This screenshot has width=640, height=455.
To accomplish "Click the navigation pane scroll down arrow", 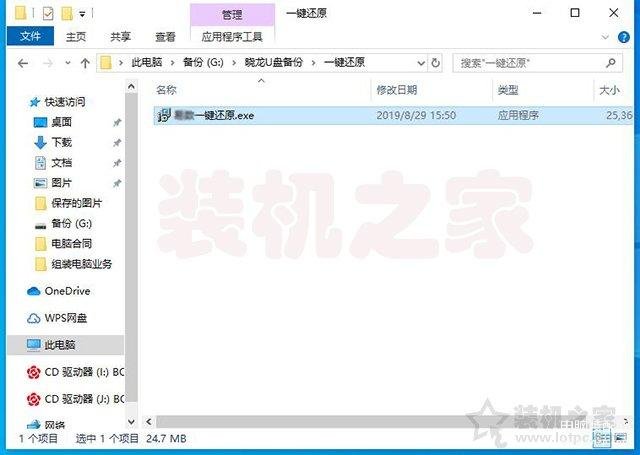I will point(131,421).
